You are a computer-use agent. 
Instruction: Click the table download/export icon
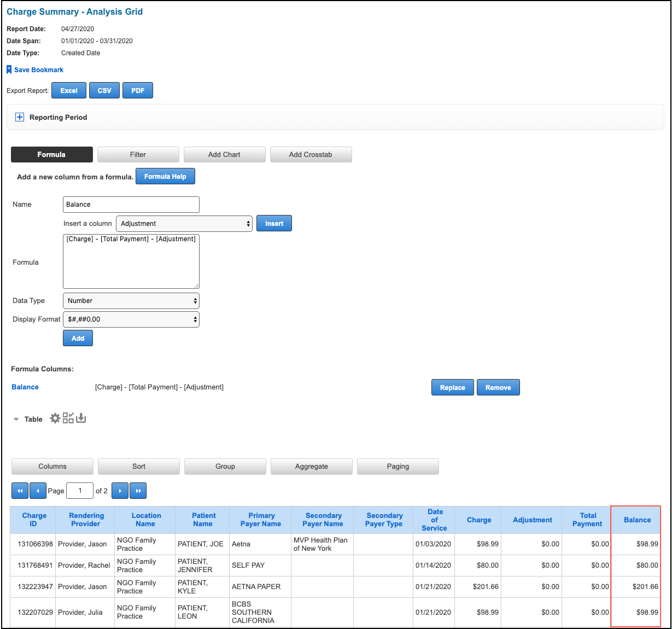point(81,418)
